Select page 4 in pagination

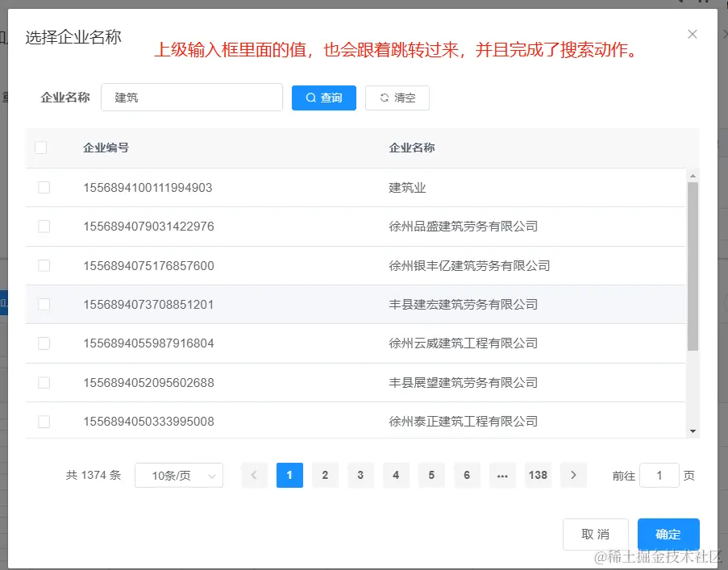click(x=396, y=475)
